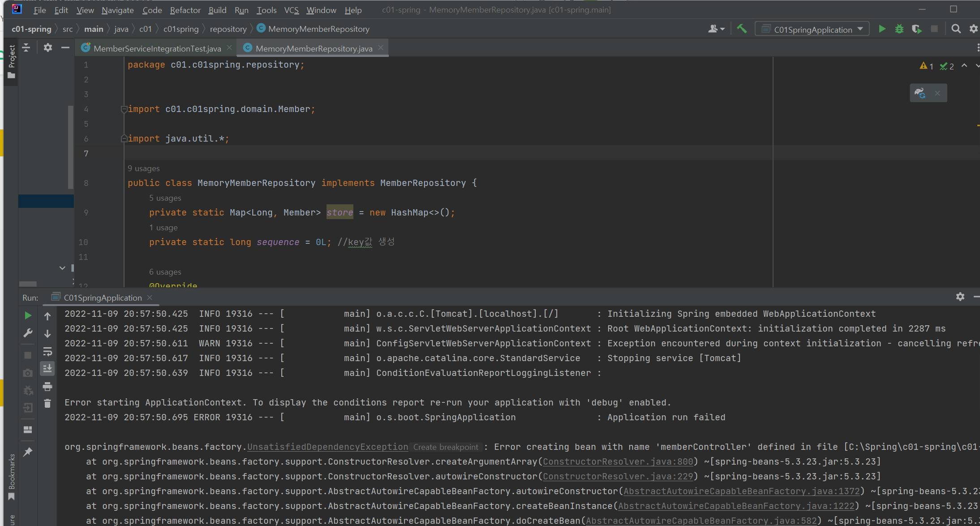
Task: Clear the console with the trash icon
Action: point(47,404)
